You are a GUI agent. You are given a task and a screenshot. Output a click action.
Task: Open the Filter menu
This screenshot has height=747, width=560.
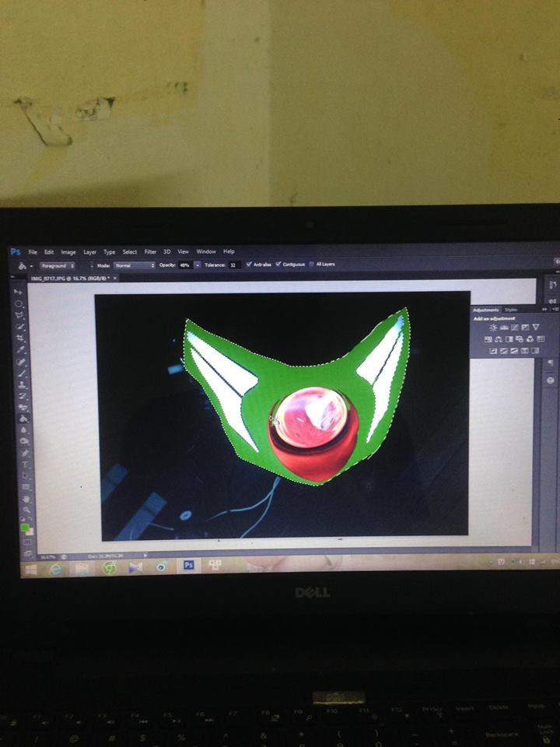pos(150,251)
